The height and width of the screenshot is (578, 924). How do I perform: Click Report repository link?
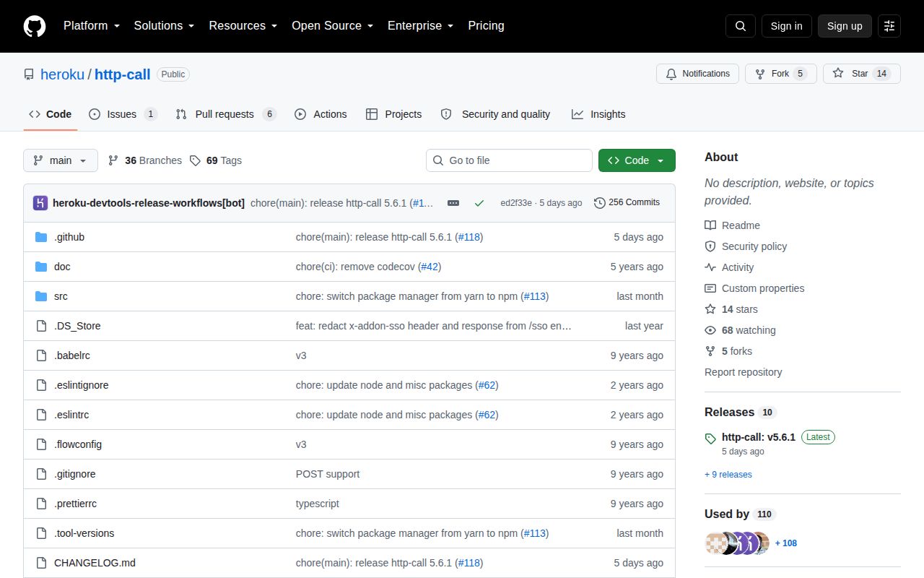(744, 372)
